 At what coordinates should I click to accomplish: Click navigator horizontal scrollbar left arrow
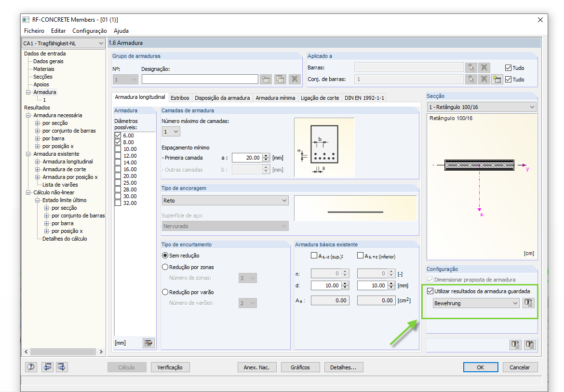click(x=26, y=351)
